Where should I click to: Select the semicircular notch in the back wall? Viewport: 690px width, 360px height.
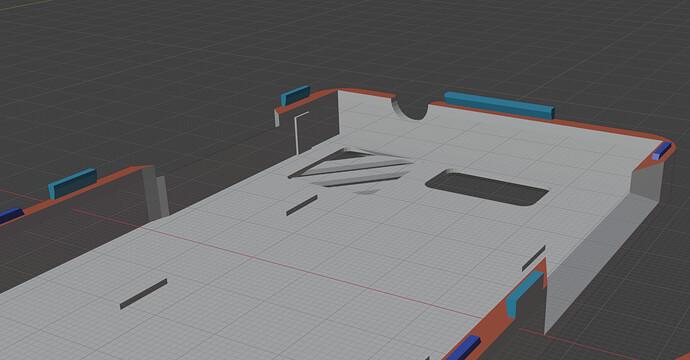point(410,110)
